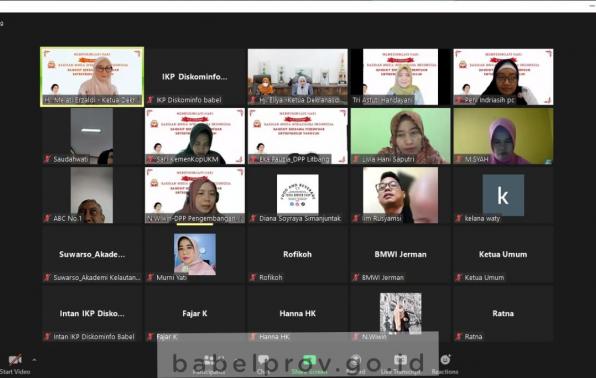
Task: Click kelana waty's 'k' avatar
Action: (503, 195)
